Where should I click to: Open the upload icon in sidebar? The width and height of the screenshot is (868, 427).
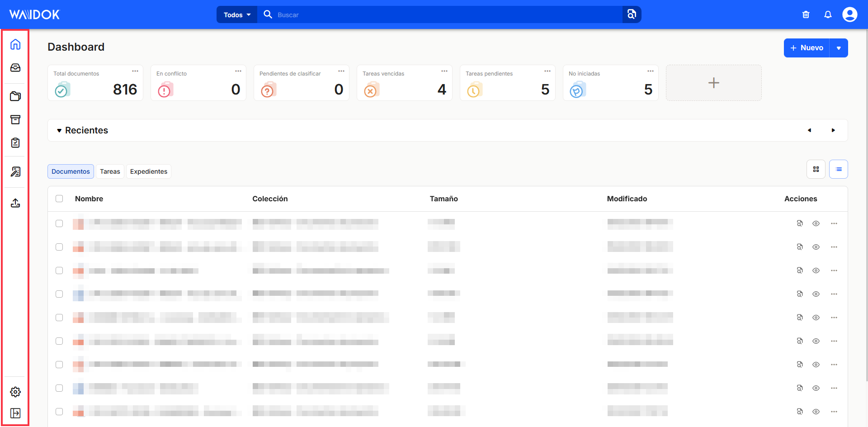(x=15, y=203)
